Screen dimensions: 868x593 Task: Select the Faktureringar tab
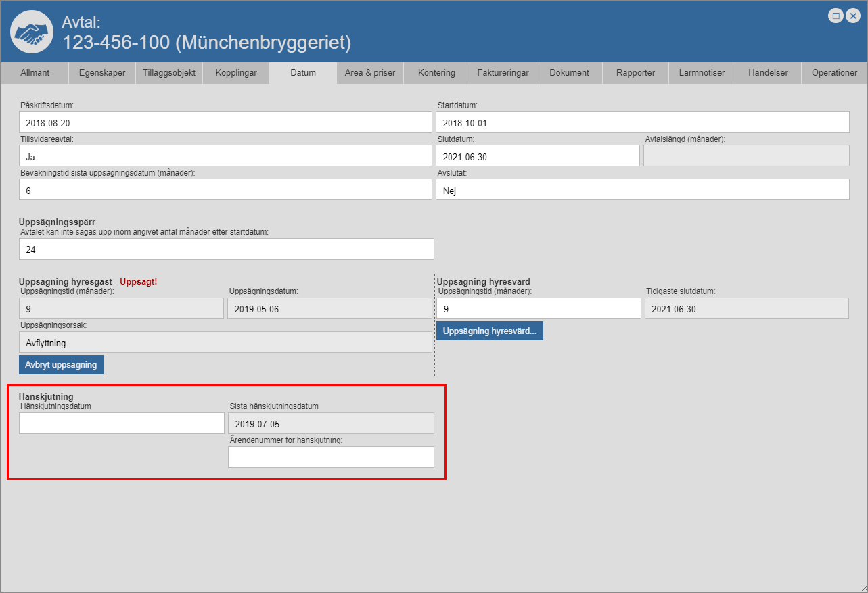503,73
